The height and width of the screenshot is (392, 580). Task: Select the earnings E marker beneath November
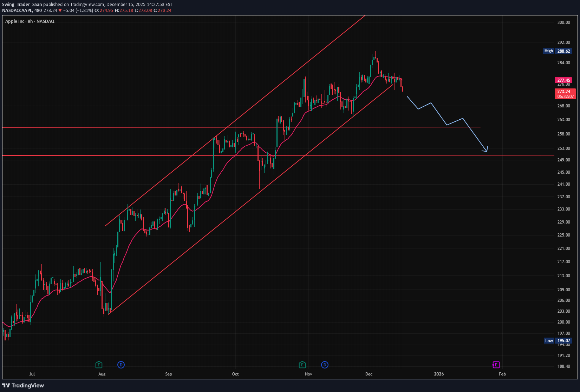302,365
